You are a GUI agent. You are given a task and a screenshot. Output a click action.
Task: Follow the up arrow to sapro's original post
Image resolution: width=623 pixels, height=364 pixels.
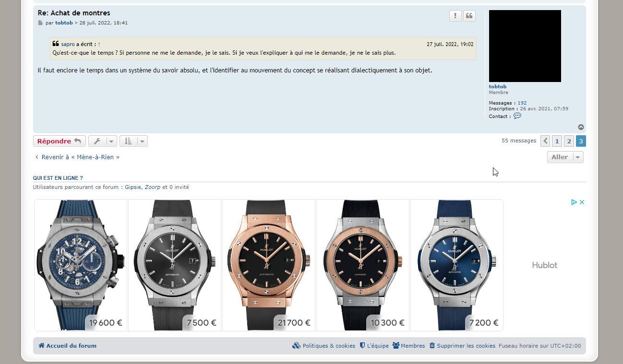[x=99, y=44]
